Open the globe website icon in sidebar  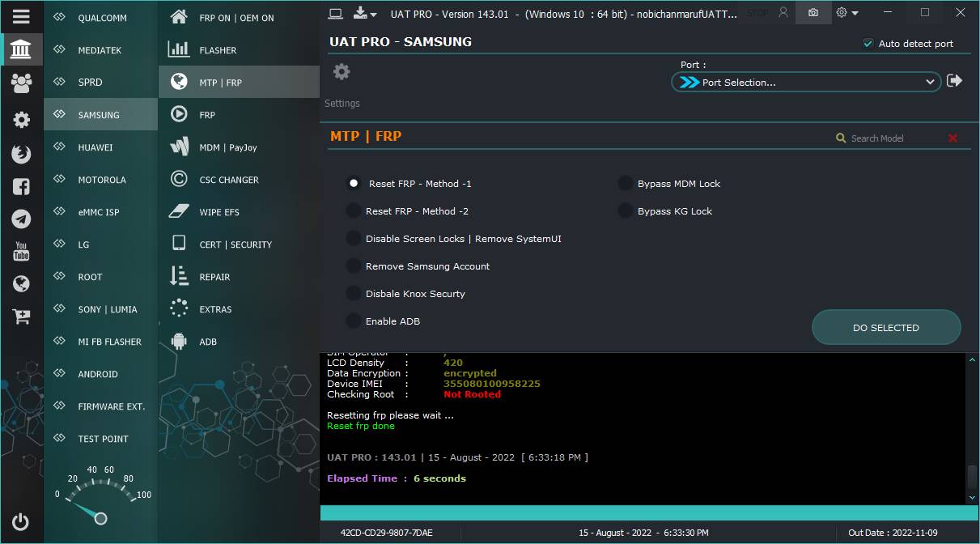point(21,283)
